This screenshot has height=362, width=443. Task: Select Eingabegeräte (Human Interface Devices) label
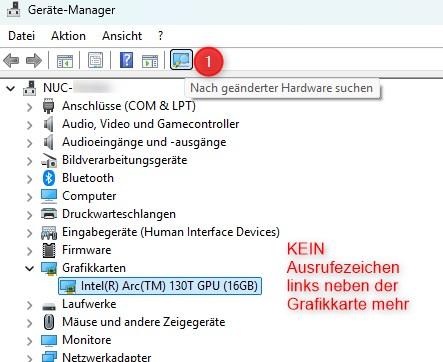pyautogui.click(x=171, y=232)
